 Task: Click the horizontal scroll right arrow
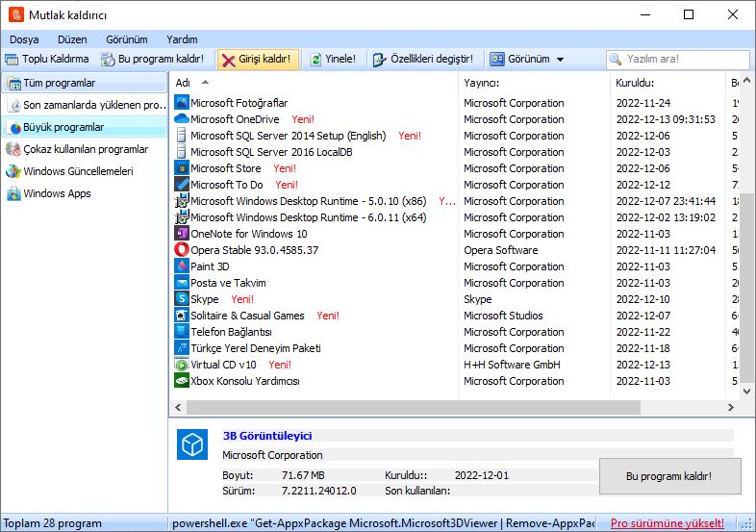point(731,407)
